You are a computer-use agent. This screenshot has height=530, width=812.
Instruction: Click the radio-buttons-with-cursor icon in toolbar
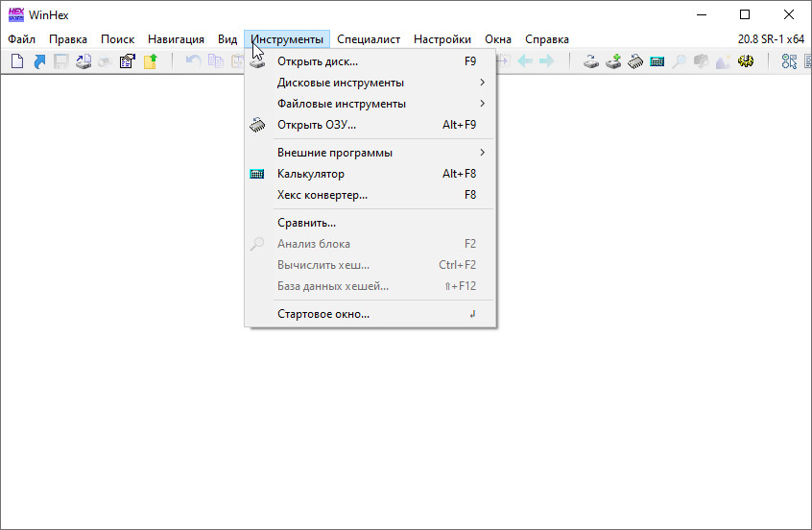(x=789, y=61)
